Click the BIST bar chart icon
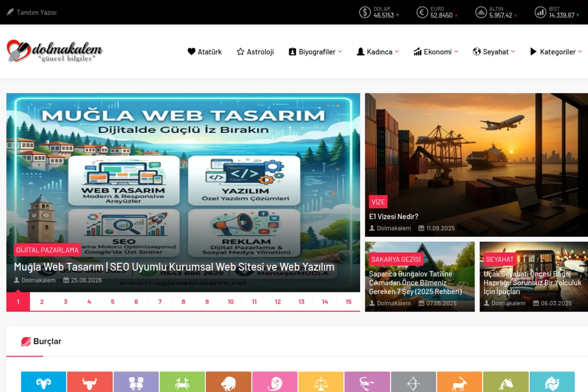588x392 pixels. [540, 12]
